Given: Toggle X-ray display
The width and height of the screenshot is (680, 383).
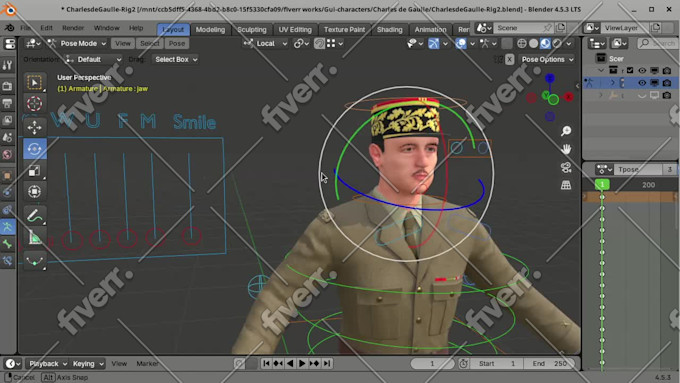Looking at the screenshot, I should click(507, 43).
